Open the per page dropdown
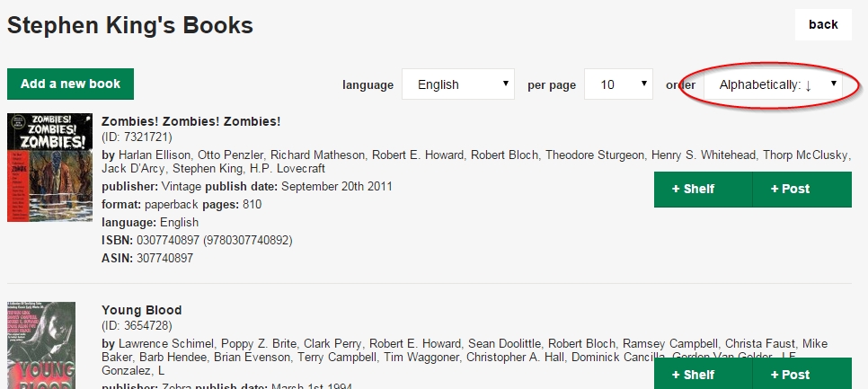The image size is (868, 389). click(x=618, y=84)
